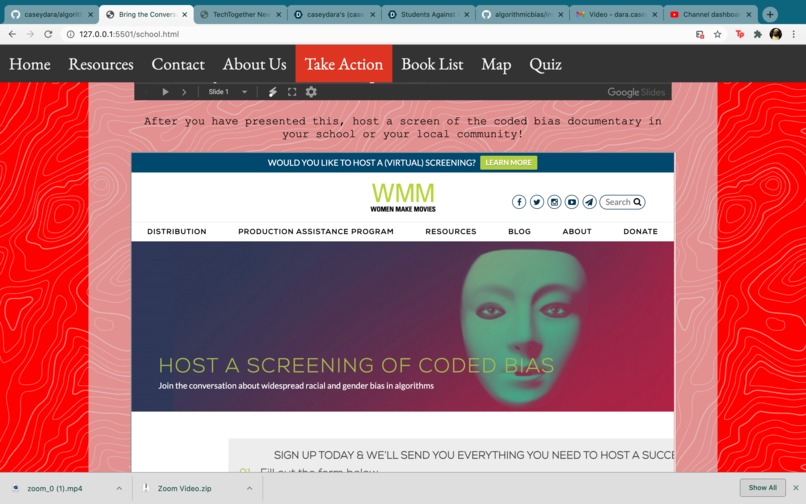Click the red Tp extension icon

740,34
